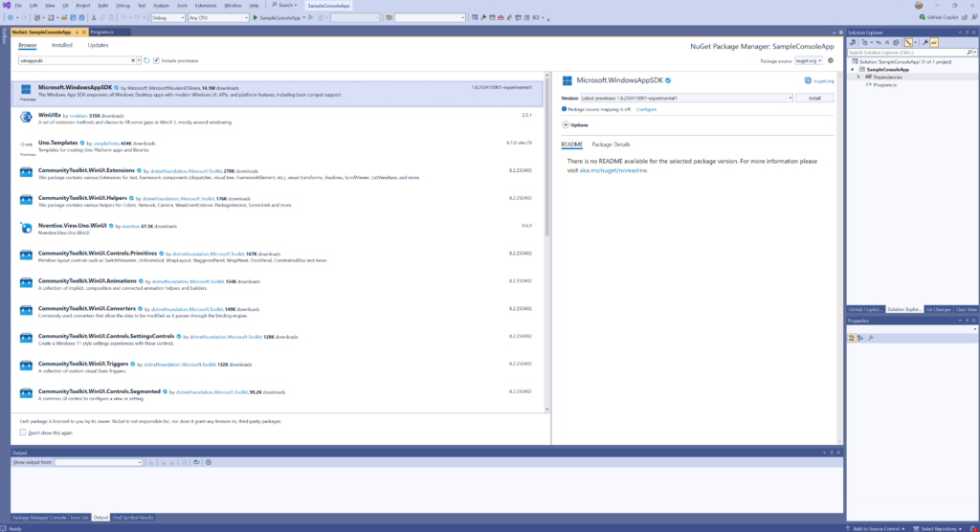This screenshot has width=980, height=532.
Task: Click the Cut scissors toolbar icon
Action: (94, 17)
